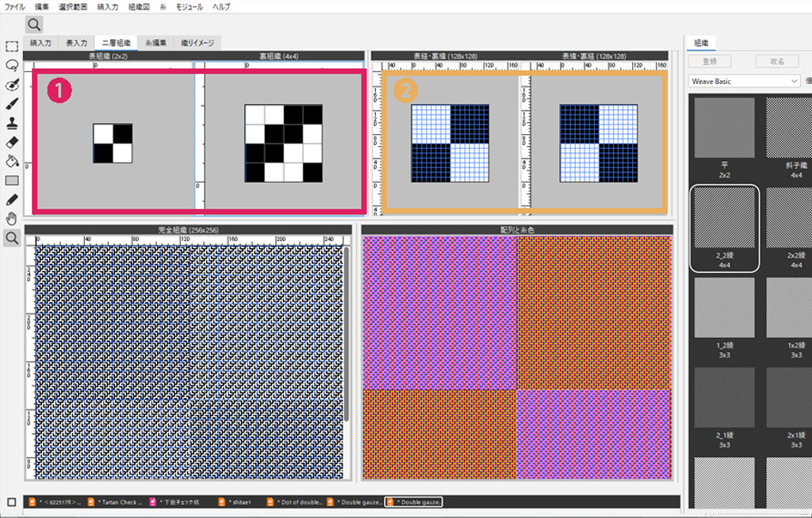This screenshot has width=812, height=518.
Task: Open the モジュール menu
Action: click(189, 6)
